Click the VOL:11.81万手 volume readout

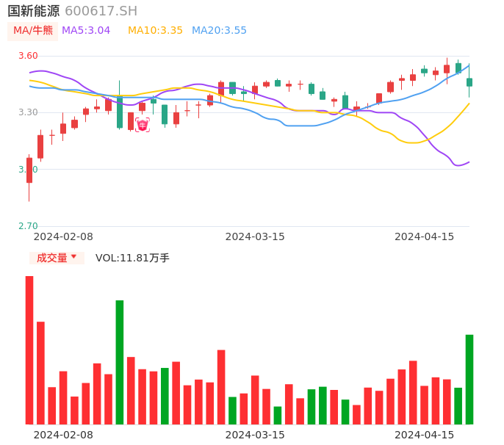coord(132,258)
